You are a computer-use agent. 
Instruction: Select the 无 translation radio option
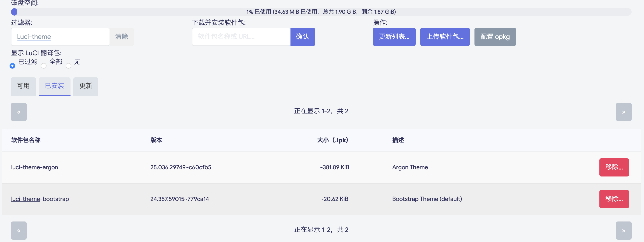click(68, 66)
